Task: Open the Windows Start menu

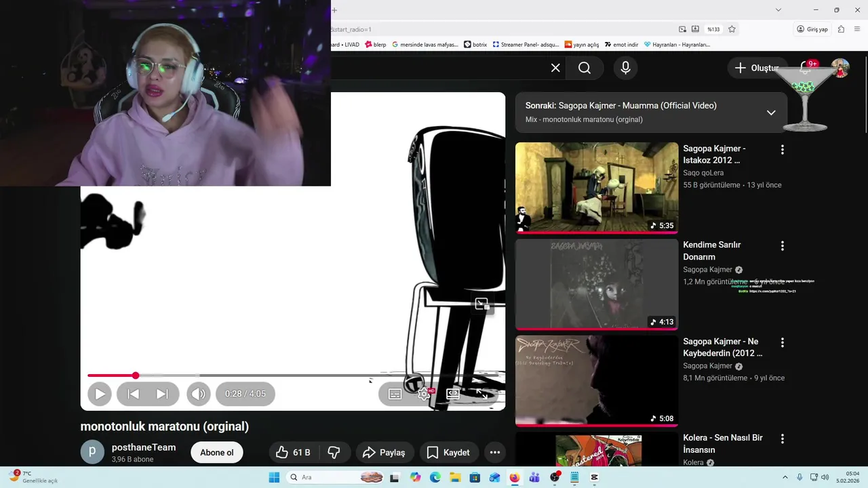Action: tap(274, 477)
